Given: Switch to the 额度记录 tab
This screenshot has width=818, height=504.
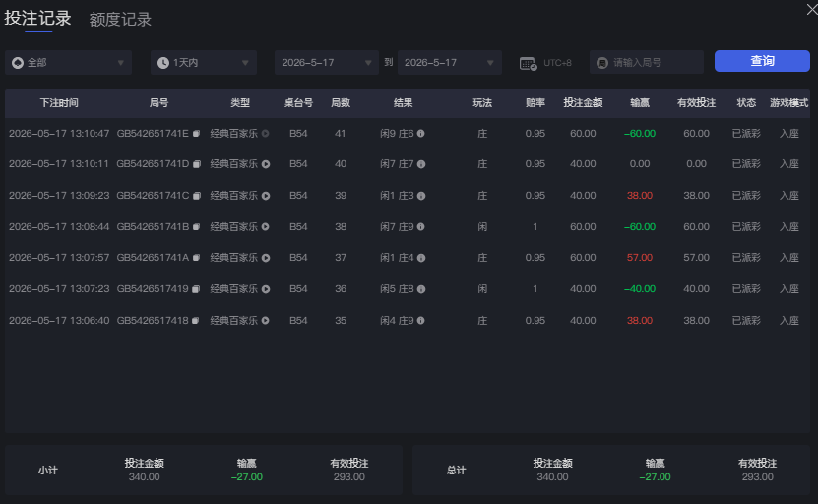Looking at the screenshot, I should [x=120, y=20].
